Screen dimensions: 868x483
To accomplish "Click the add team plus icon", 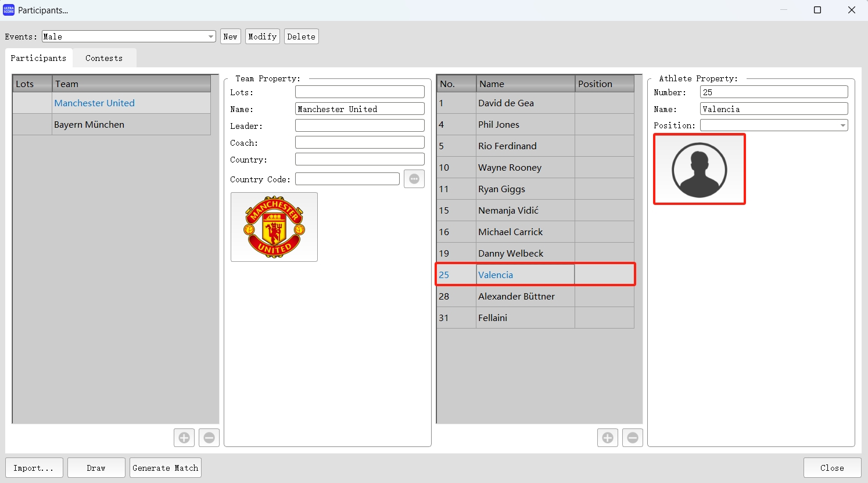I will pos(184,438).
